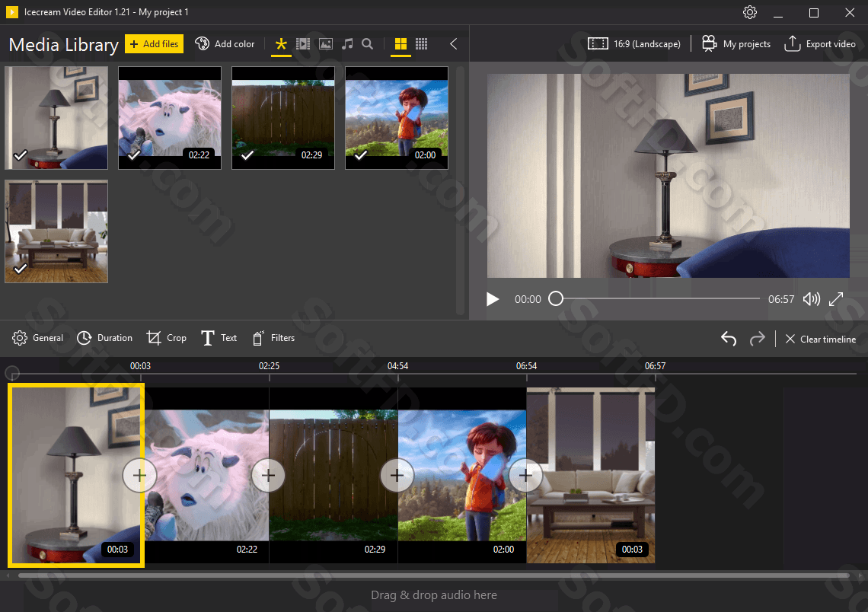
Task: Select the 02:29 fence clip in library
Action: [283, 118]
